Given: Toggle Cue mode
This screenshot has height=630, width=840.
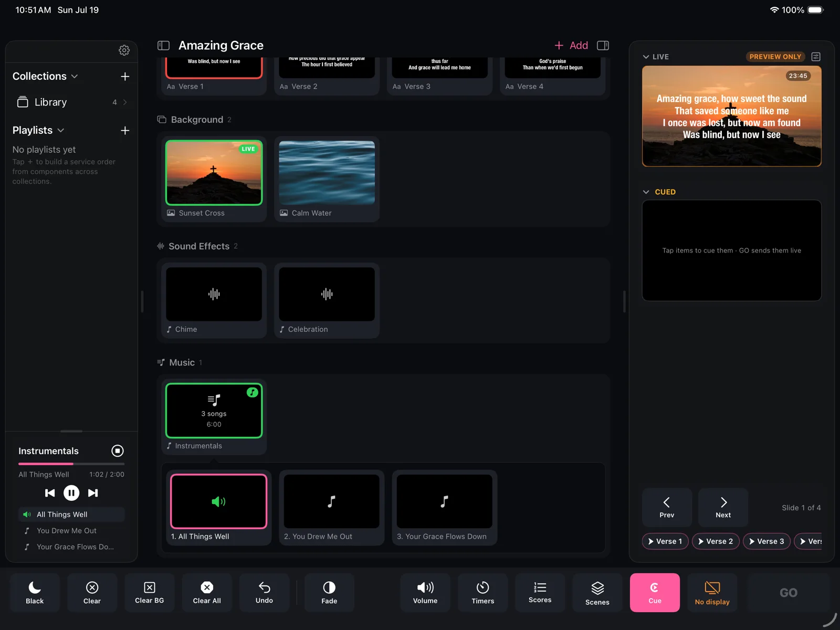Looking at the screenshot, I should point(655,593).
